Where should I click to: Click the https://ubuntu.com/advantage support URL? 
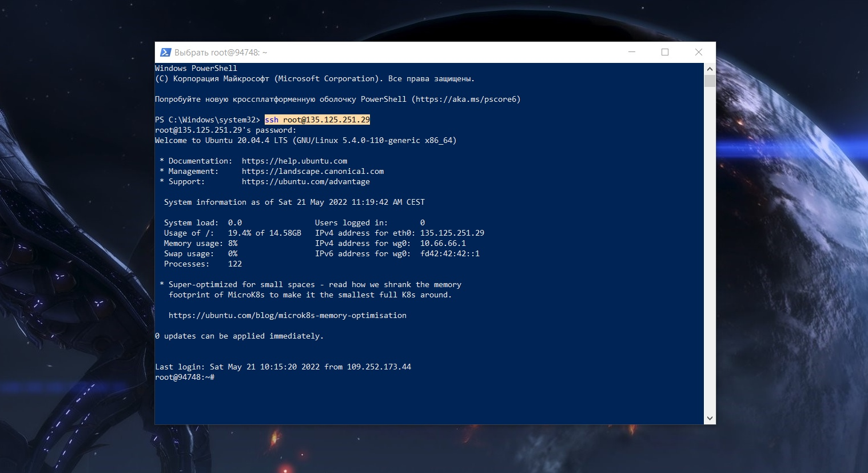306,181
